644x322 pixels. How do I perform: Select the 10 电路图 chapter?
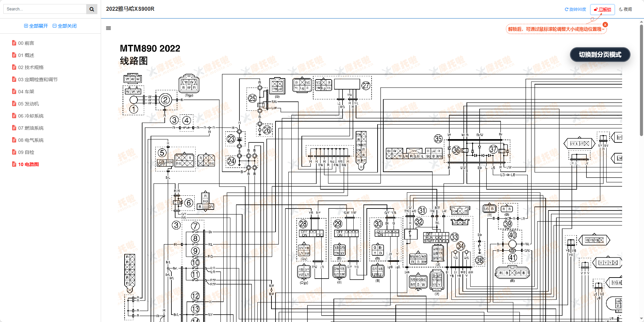pyautogui.click(x=28, y=164)
